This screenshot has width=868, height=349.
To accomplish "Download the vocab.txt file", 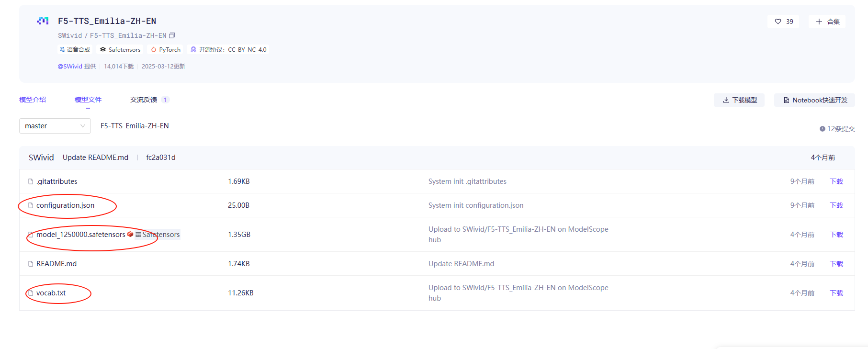I will tap(836, 293).
